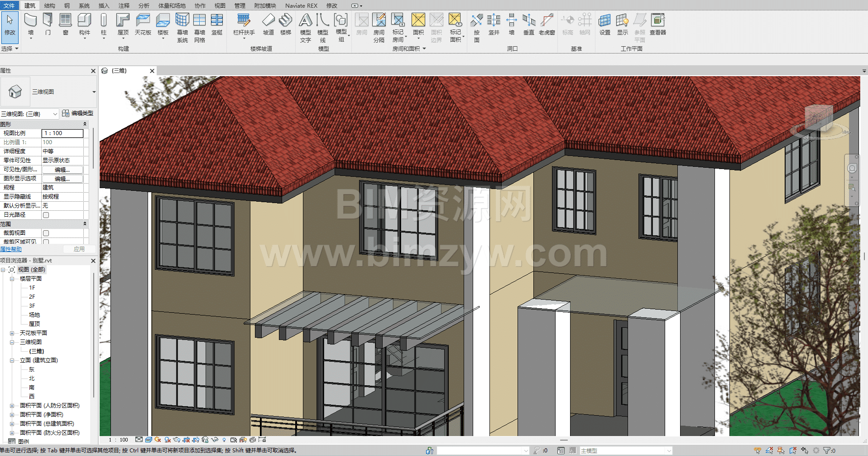Screen dimensions: 868x456
Task: Select Curtain System (幕墙系统) tool
Action: (x=182, y=27)
